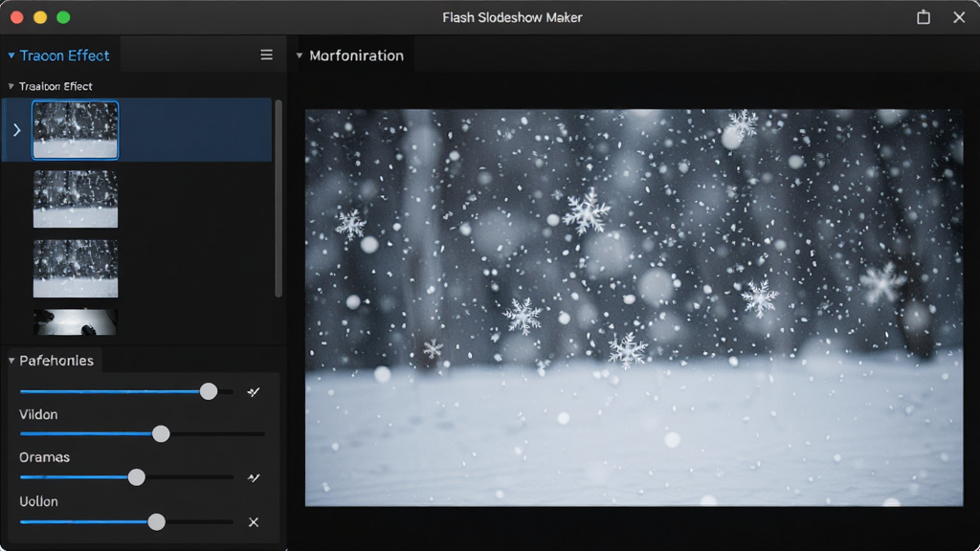Screen dimensions: 980x551
Task: Collapse the Traoon Effect panel header
Action: [11, 55]
